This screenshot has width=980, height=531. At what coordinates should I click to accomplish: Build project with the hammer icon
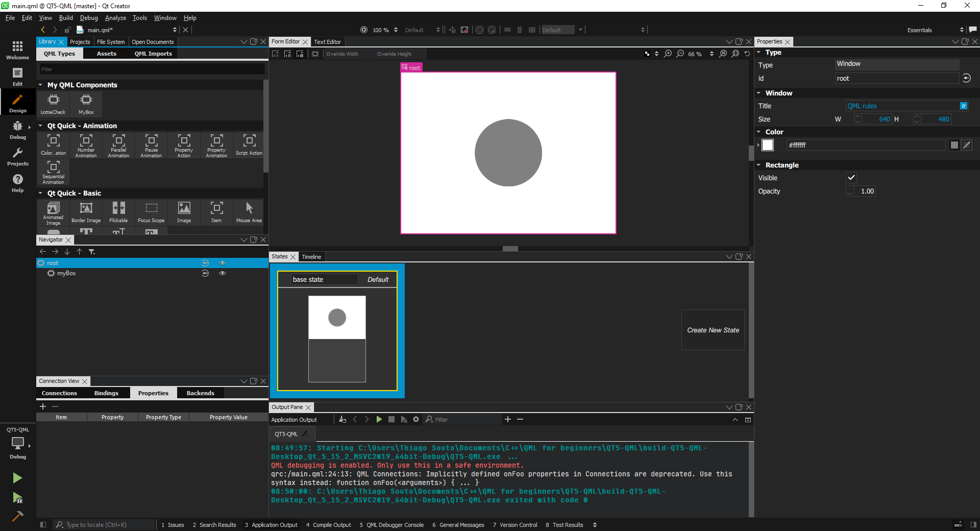pyautogui.click(x=17, y=516)
